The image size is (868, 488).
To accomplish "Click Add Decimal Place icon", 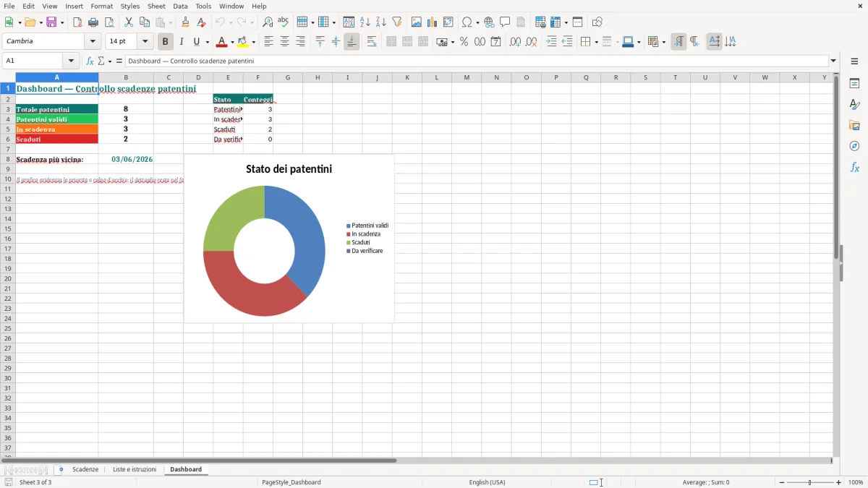I will (x=516, y=42).
